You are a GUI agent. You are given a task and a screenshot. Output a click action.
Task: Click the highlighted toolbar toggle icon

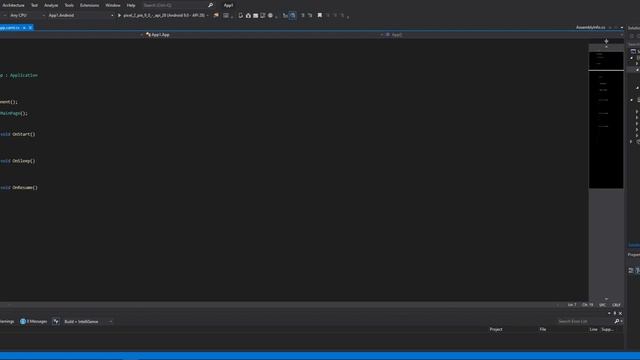pos(293,16)
